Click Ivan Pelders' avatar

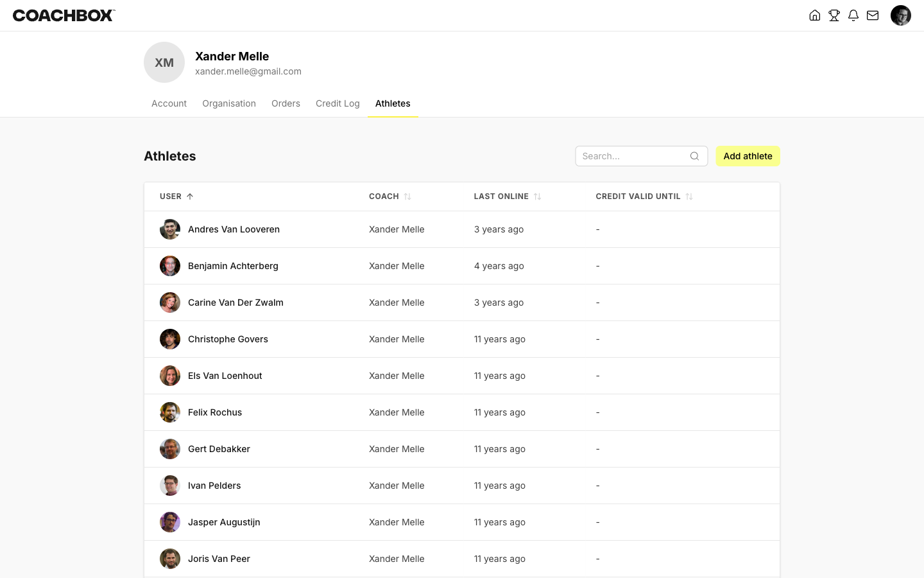170,486
